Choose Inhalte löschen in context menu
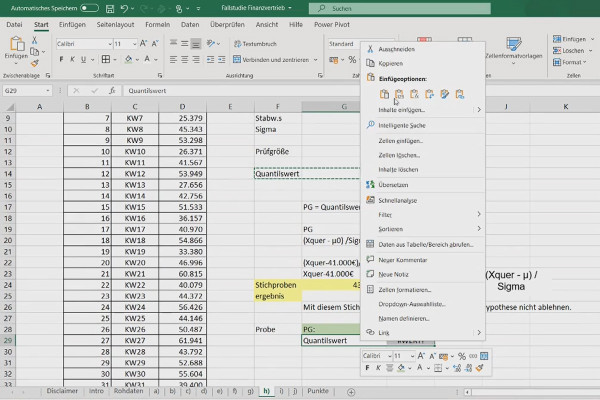The width and height of the screenshot is (600, 400). click(423, 170)
